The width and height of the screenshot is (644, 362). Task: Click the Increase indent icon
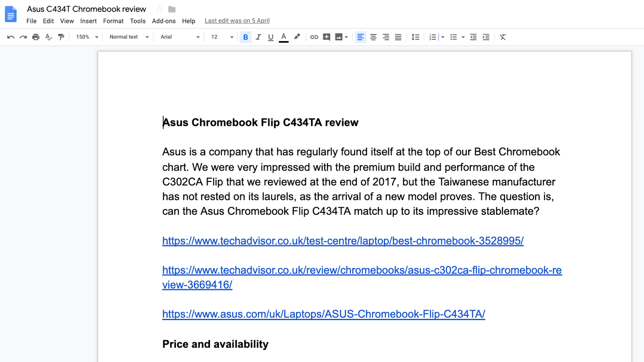[x=486, y=37]
